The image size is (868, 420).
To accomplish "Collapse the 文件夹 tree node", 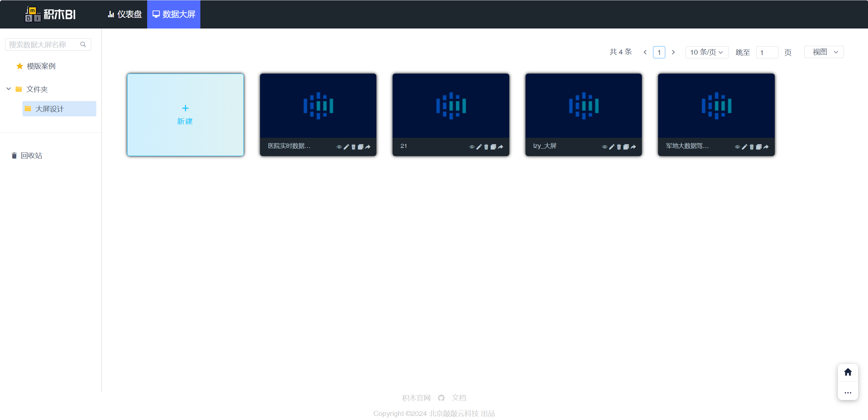I will point(8,89).
